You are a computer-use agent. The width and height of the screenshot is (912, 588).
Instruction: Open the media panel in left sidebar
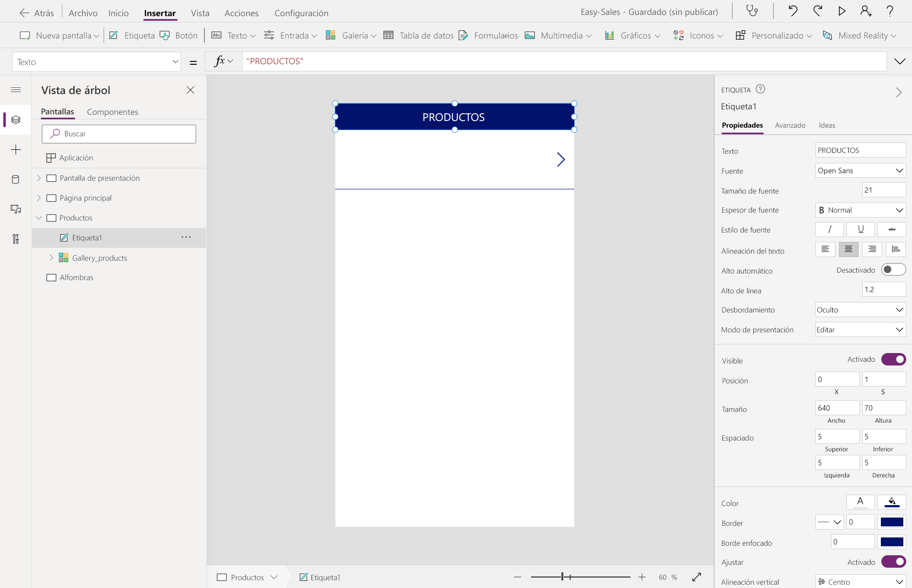16,209
